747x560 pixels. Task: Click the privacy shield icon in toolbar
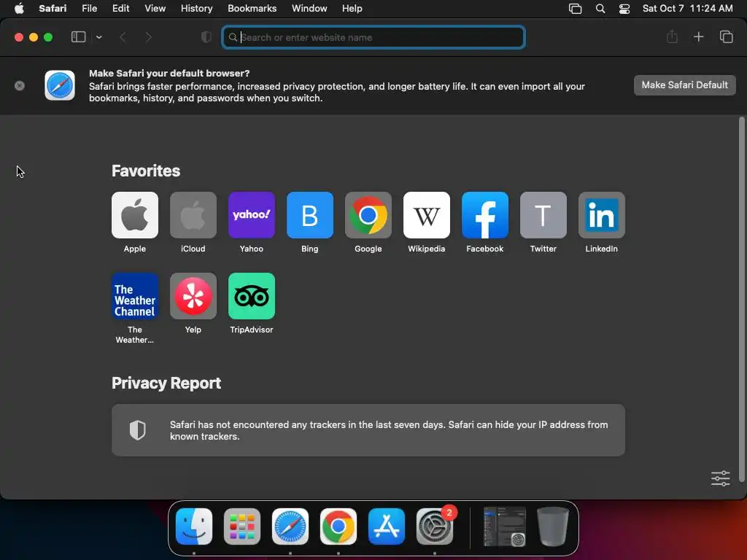206,37
